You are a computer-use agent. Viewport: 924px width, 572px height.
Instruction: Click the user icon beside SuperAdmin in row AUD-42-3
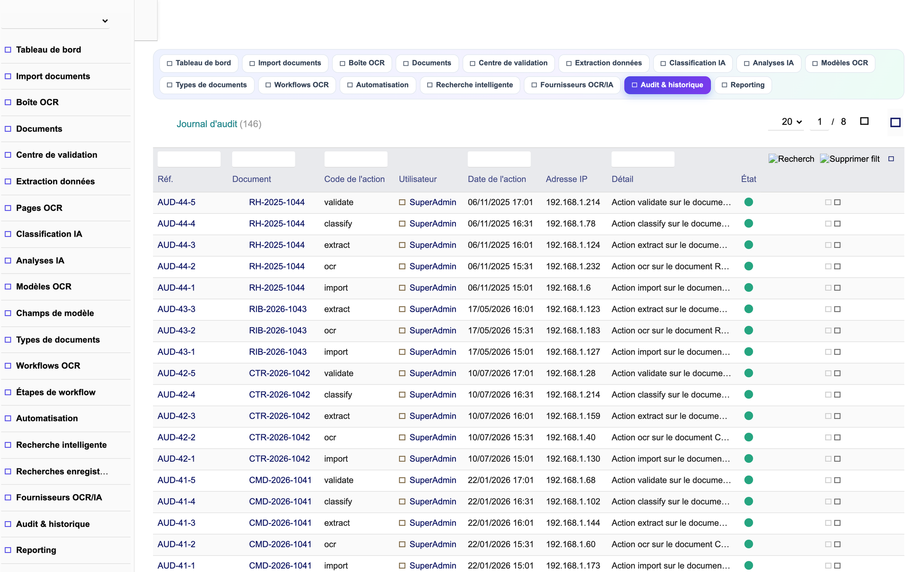[402, 416]
